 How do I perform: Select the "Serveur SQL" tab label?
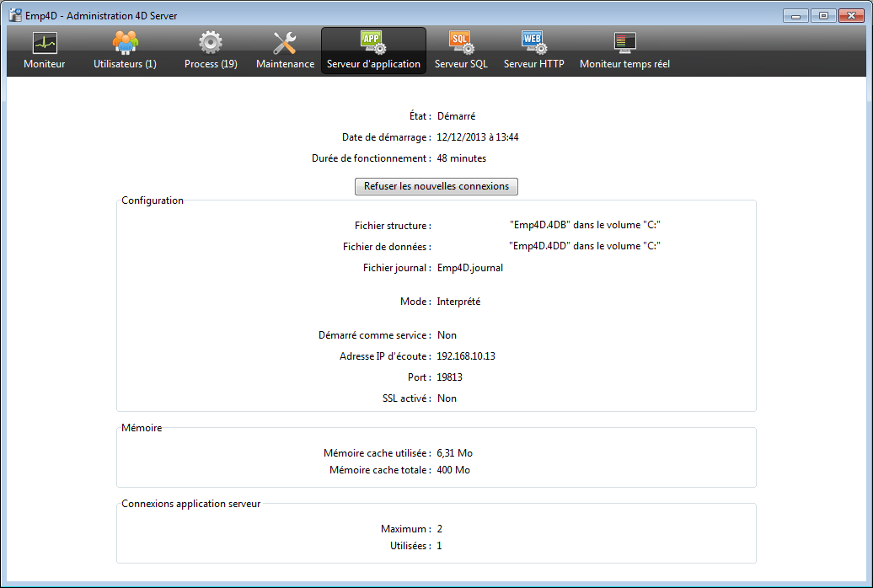click(461, 64)
